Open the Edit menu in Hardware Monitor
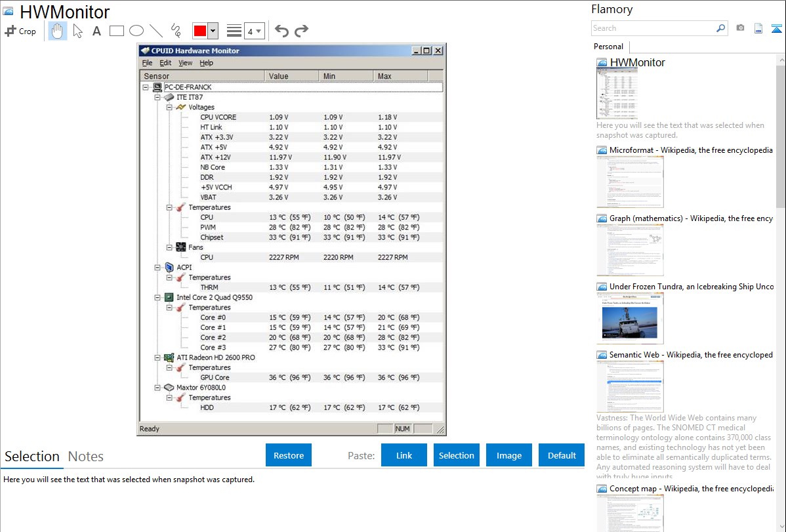 pyautogui.click(x=165, y=63)
